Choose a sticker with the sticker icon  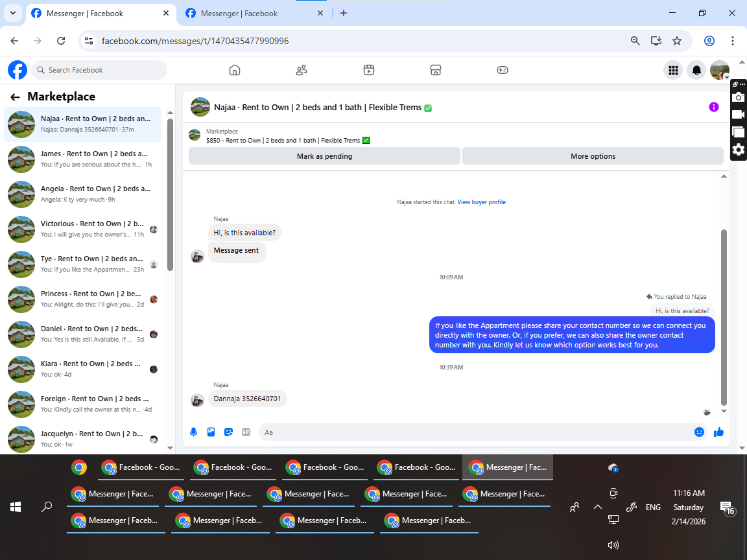229,432
